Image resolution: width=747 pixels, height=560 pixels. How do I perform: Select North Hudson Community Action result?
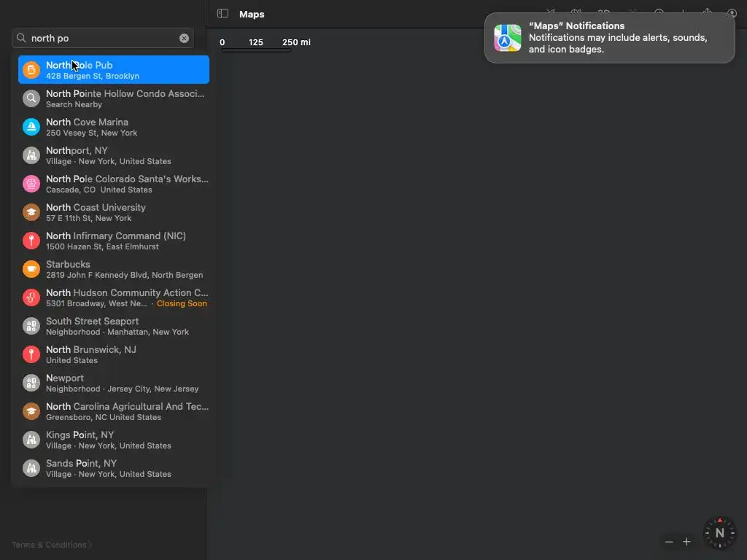(113, 297)
